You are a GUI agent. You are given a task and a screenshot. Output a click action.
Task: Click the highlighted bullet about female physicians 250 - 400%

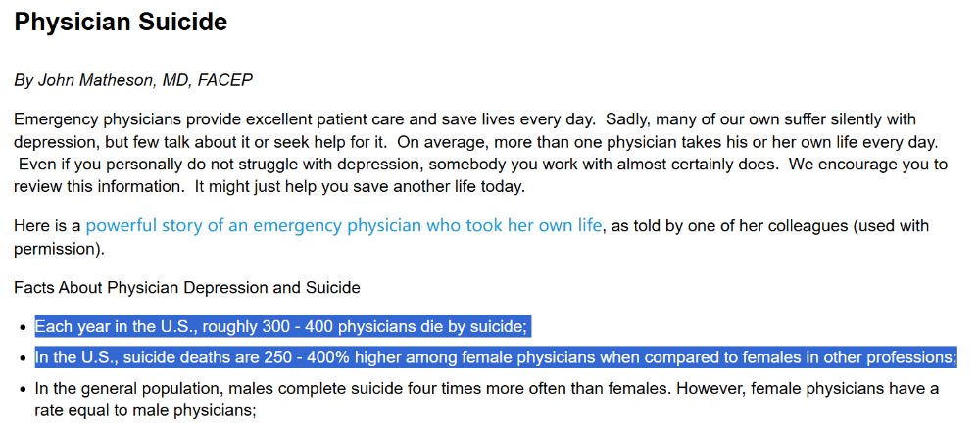[495, 357]
